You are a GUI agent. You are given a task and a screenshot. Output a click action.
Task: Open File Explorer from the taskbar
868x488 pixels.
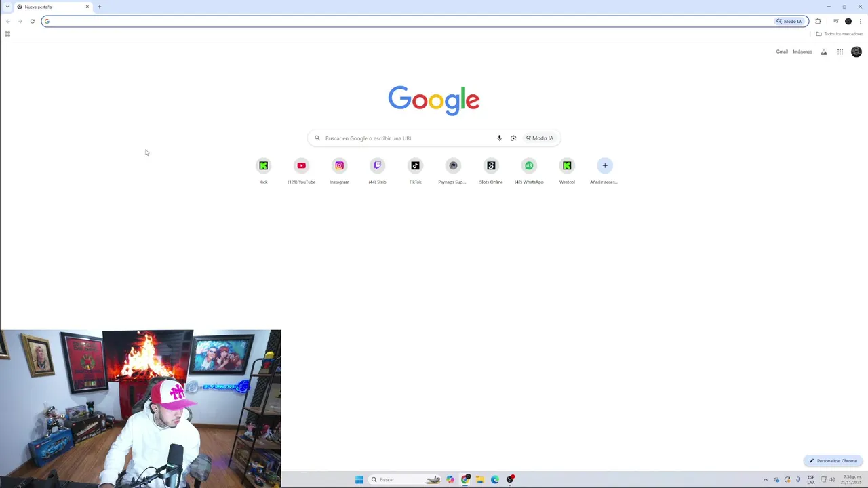point(480,479)
